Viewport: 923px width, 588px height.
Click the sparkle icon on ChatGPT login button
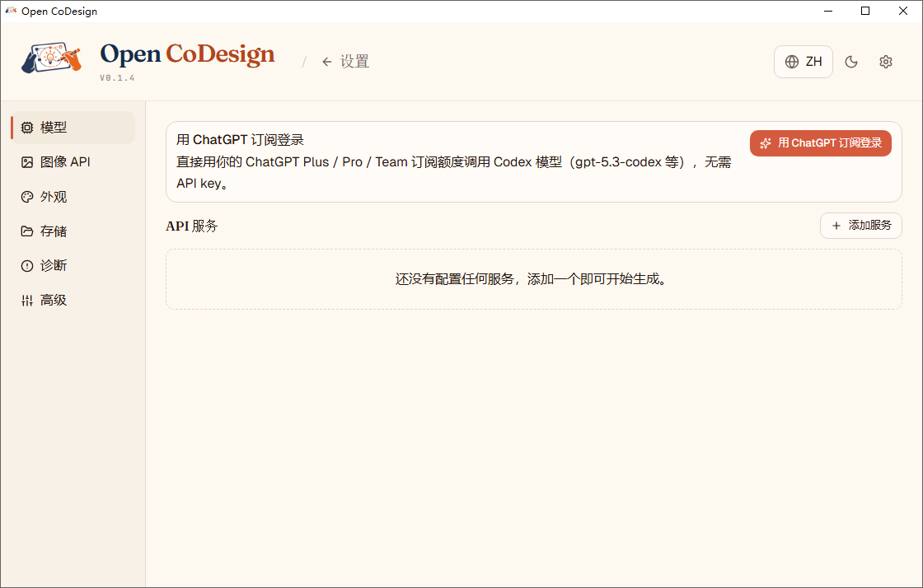[x=764, y=142]
